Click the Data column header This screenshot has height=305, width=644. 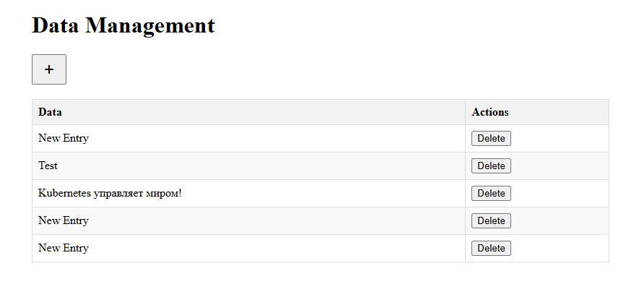[x=50, y=112]
